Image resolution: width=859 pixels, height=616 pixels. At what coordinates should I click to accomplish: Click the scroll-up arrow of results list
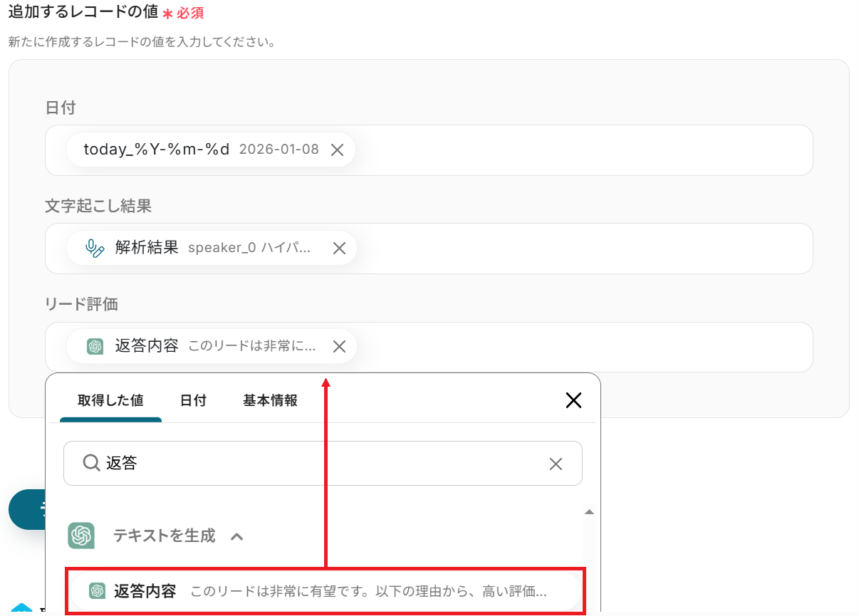[x=589, y=511]
